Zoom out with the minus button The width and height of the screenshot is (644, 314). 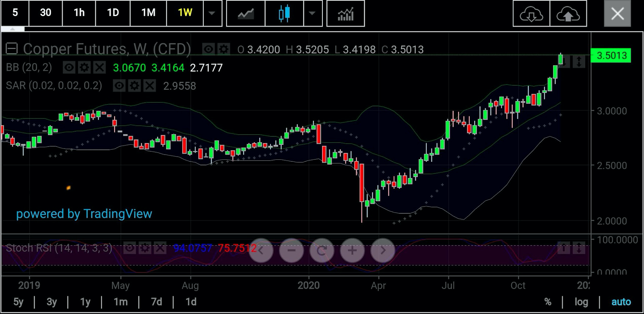tap(291, 250)
